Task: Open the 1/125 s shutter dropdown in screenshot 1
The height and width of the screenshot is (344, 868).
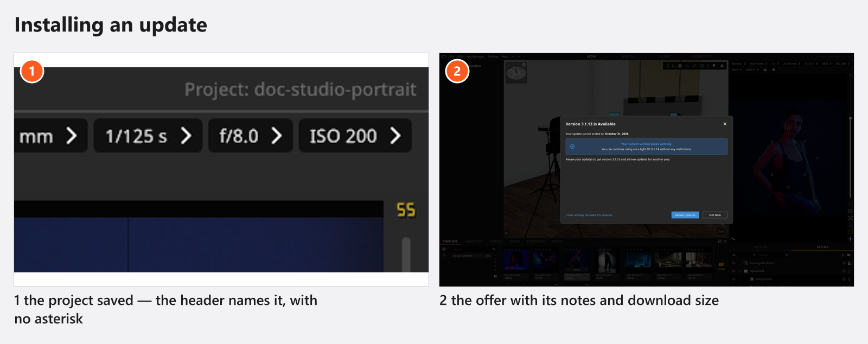Action: point(148,136)
